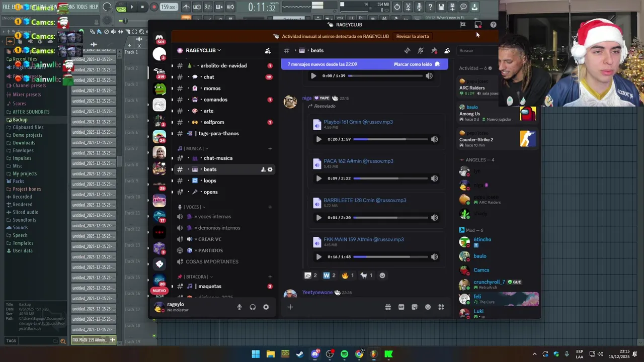Seek in Playboi 161 Gmin progress bar
Screen dimensions: 644x362
point(390,139)
